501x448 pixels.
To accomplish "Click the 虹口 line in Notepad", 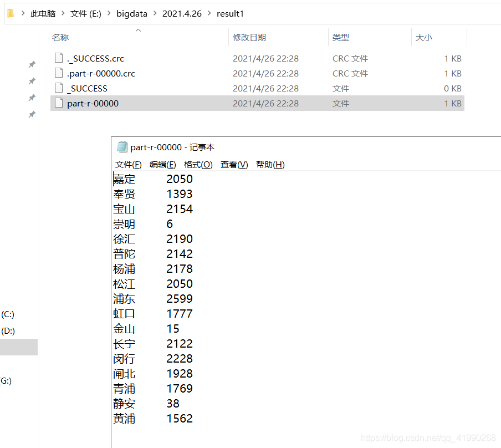I will pos(153,314).
